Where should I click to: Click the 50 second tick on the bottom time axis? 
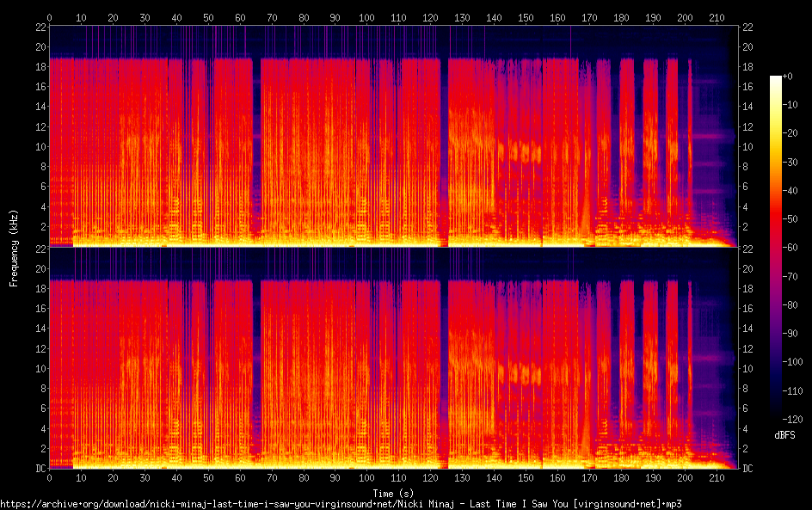pyautogui.click(x=208, y=479)
